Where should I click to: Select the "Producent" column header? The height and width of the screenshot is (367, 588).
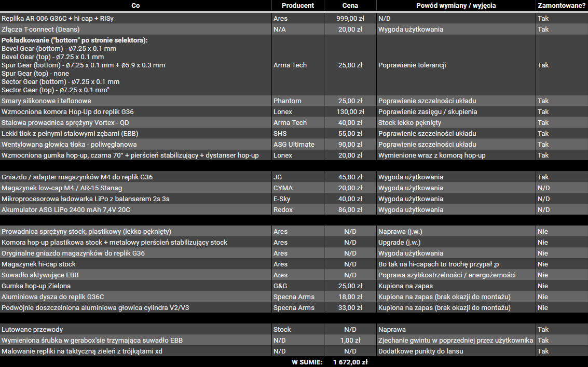[297, 6]
